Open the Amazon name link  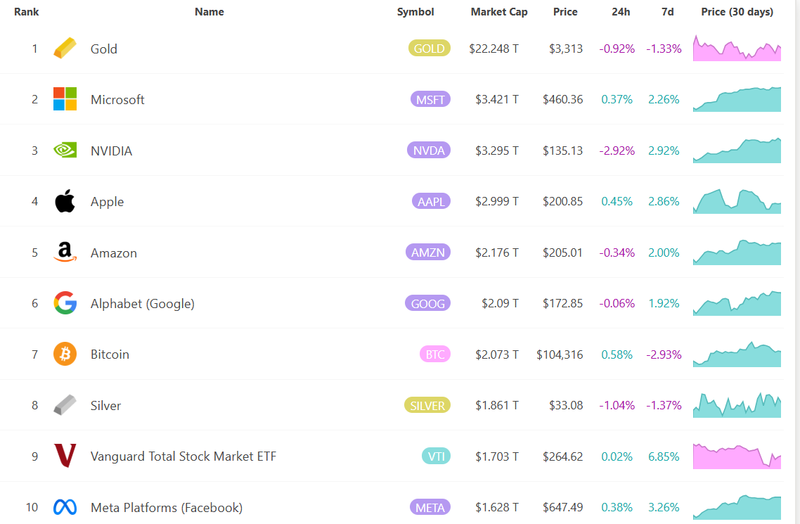pyautogui.click(x=114, y=253)
